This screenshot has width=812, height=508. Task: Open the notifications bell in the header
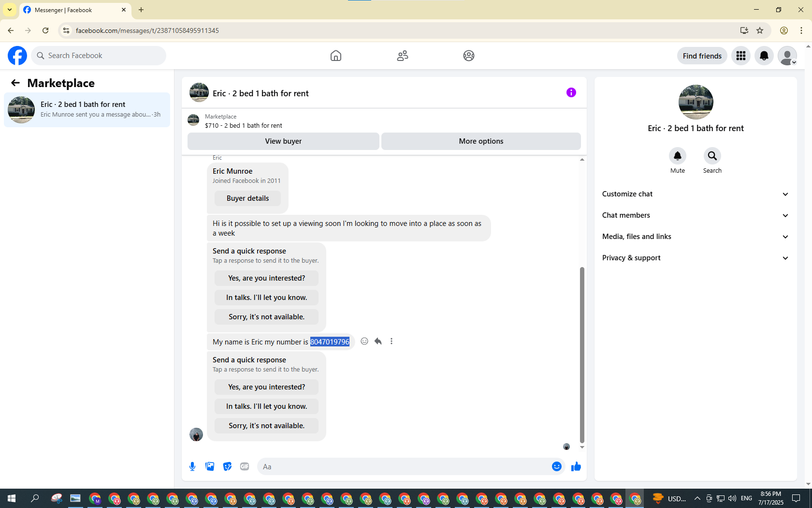[764, 56]
